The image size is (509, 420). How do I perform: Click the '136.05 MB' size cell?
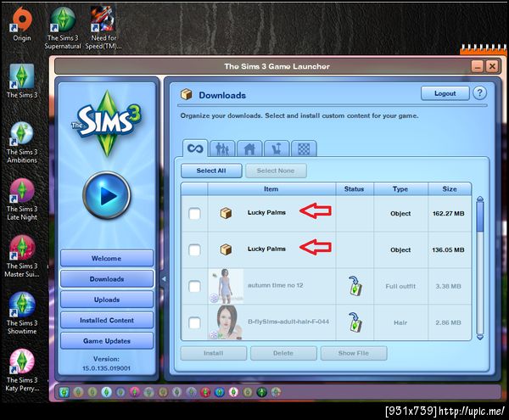(448, 250)
